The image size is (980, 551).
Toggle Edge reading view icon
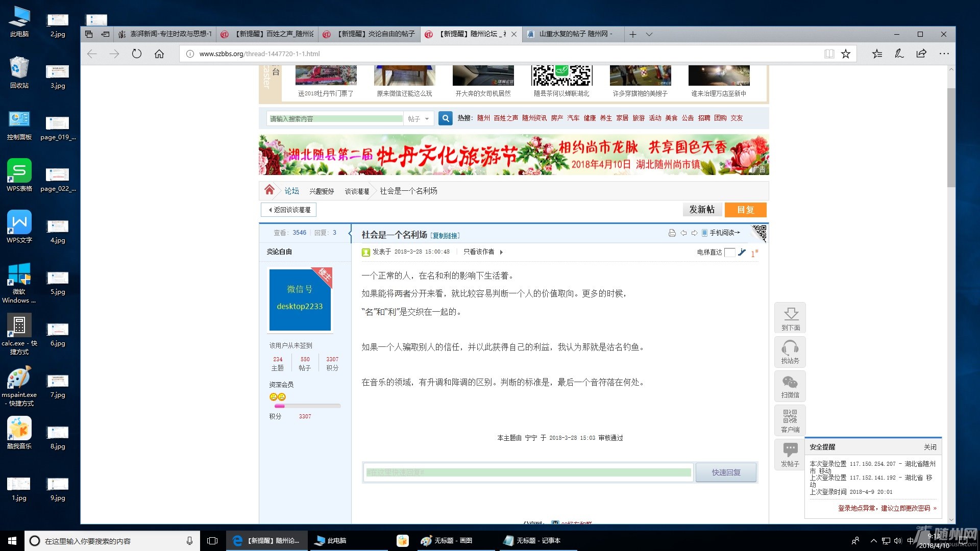click(829, 54)
